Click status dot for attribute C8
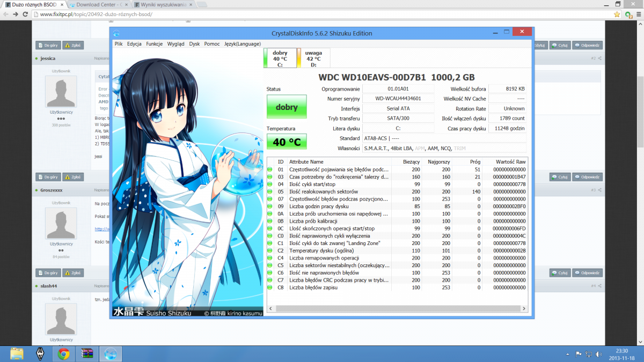This screenshot has height=362, width=644. (270, 287)
